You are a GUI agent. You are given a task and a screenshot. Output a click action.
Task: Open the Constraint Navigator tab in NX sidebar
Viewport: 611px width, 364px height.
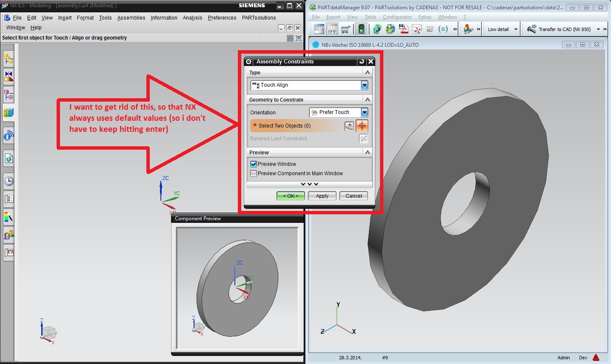(9, 76)
